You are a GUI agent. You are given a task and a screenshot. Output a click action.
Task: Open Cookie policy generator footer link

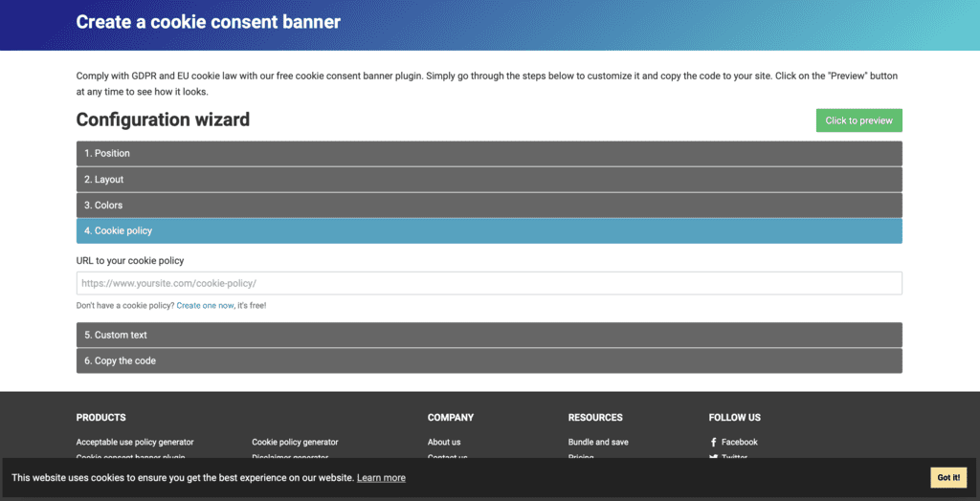pyautogui.click(x=295, y=443)
